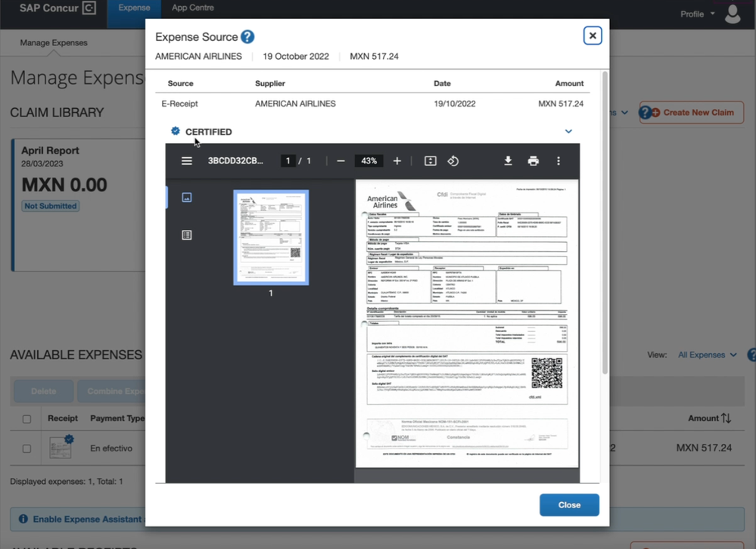Open the Expense tab
This screenshot has height=549, width=756.
point(134,8)
